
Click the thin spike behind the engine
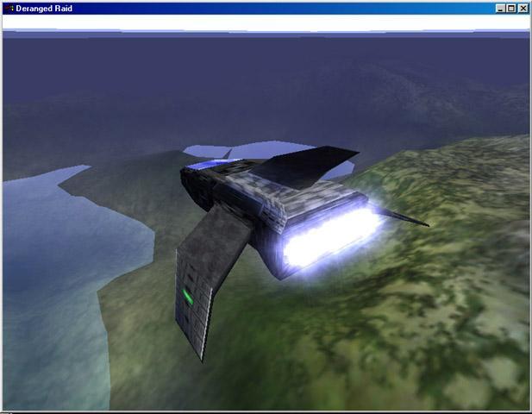(x=405, y=217)
